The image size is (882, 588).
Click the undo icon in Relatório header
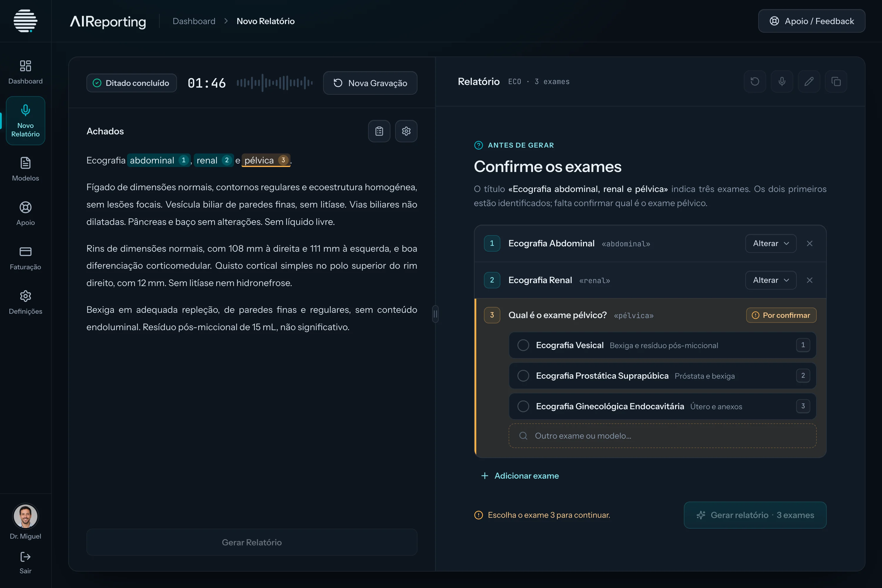point(755,81)
